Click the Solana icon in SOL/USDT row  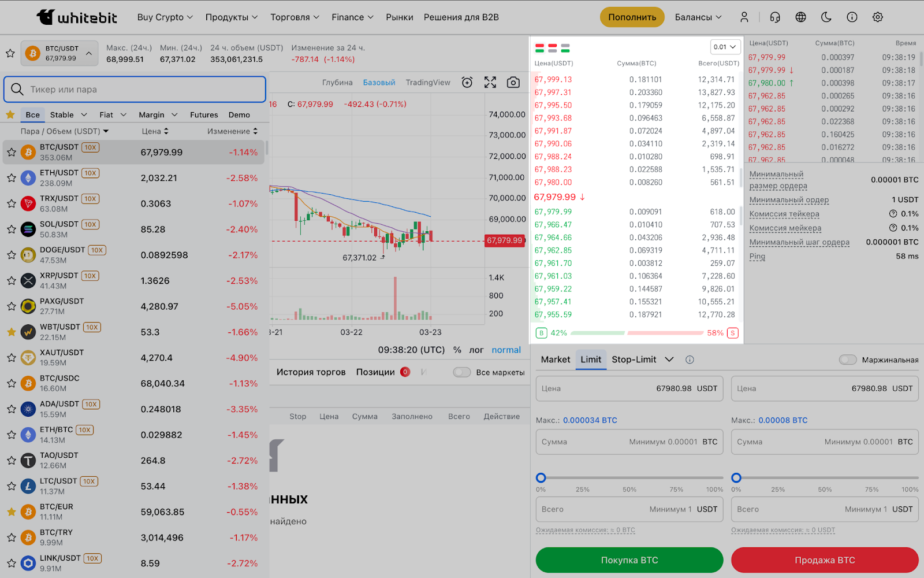[28, 229]
